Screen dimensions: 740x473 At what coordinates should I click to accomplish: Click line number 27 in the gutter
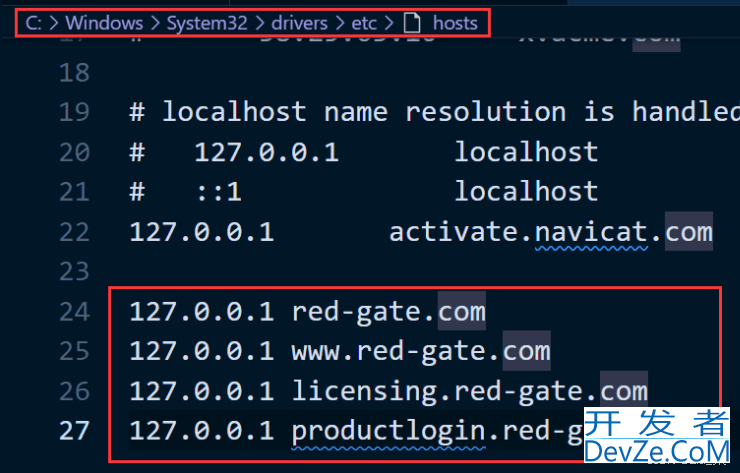pyautogui.click(x=74, y=431)
